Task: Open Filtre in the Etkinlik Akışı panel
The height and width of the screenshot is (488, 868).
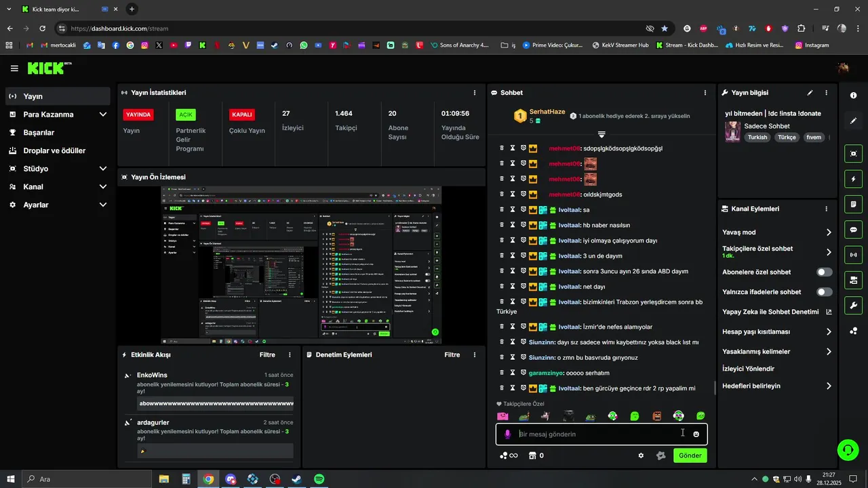Action: (267, 355)
